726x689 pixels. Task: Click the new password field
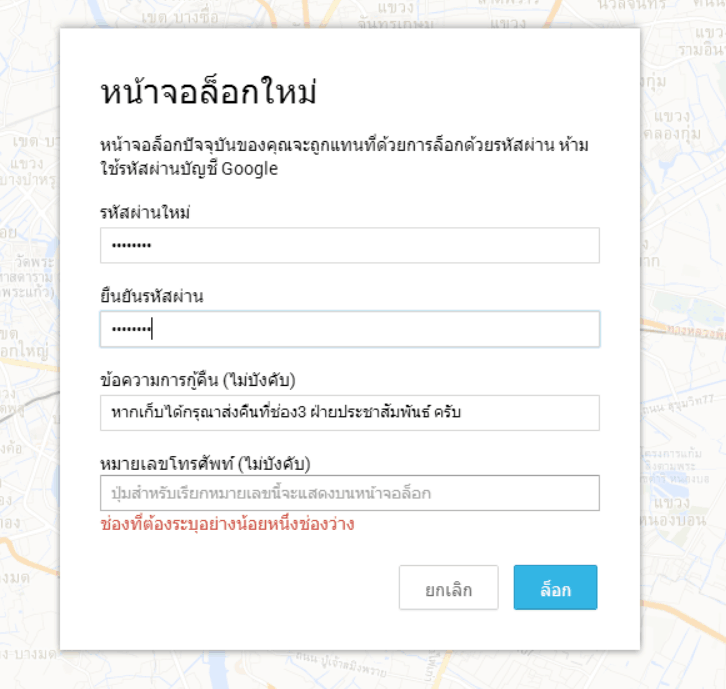[x=349, y=245]
